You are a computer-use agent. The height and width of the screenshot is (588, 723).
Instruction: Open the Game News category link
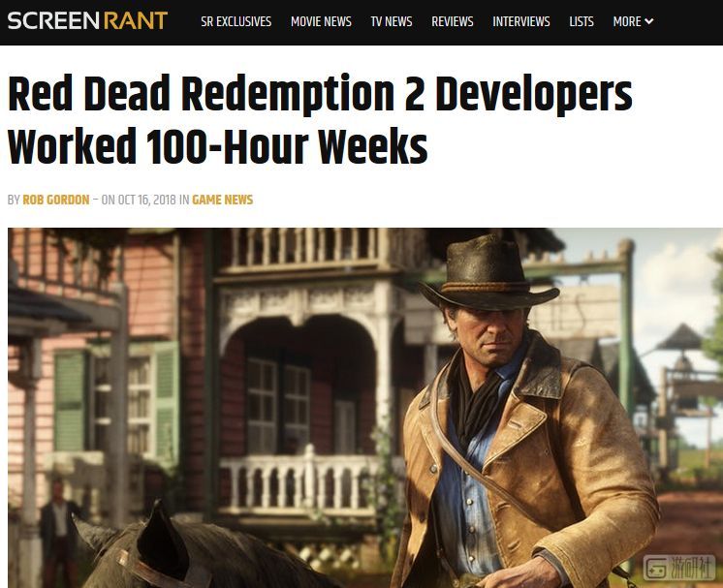[x=222, y=200]
